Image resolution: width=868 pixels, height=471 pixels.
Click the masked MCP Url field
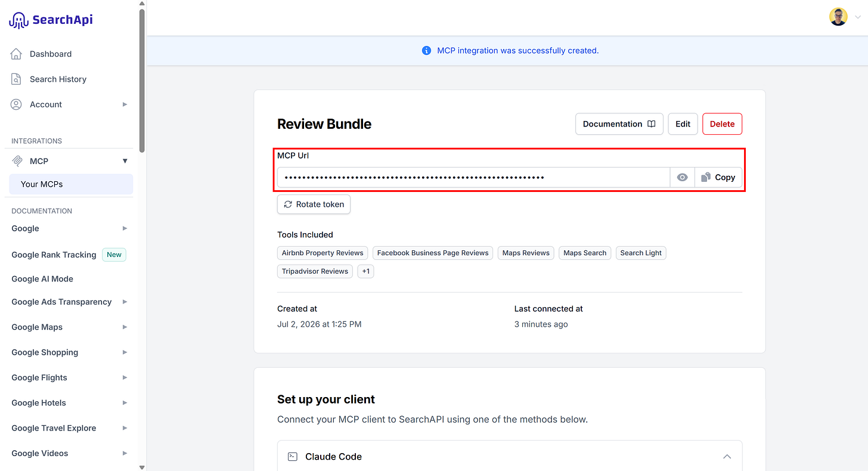coord(473,178)
